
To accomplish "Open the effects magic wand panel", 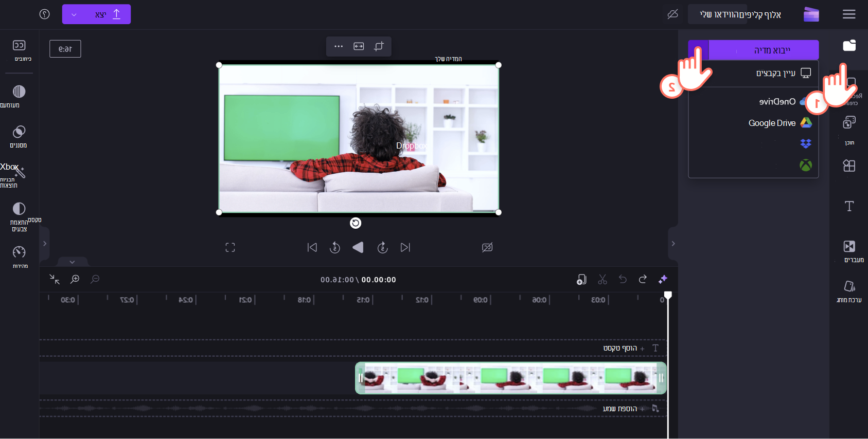I will click(19, 172).
